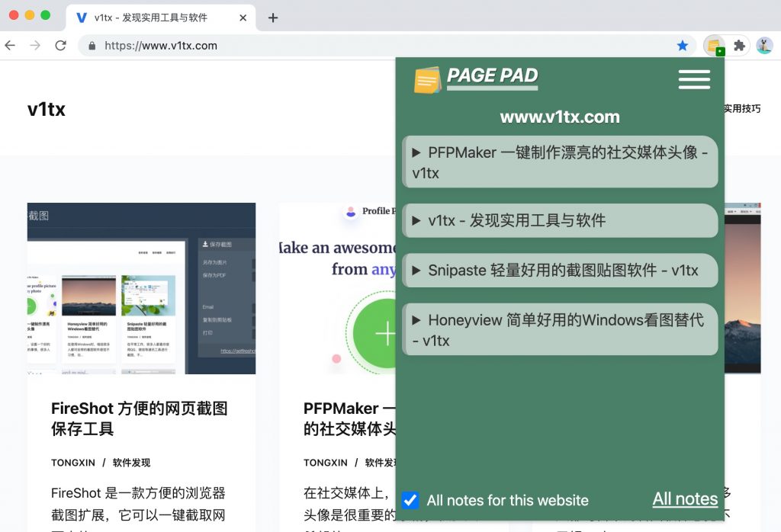Click the v1tx site logo
The height and width of the screenshot is (532, 781).
(47, 109)
